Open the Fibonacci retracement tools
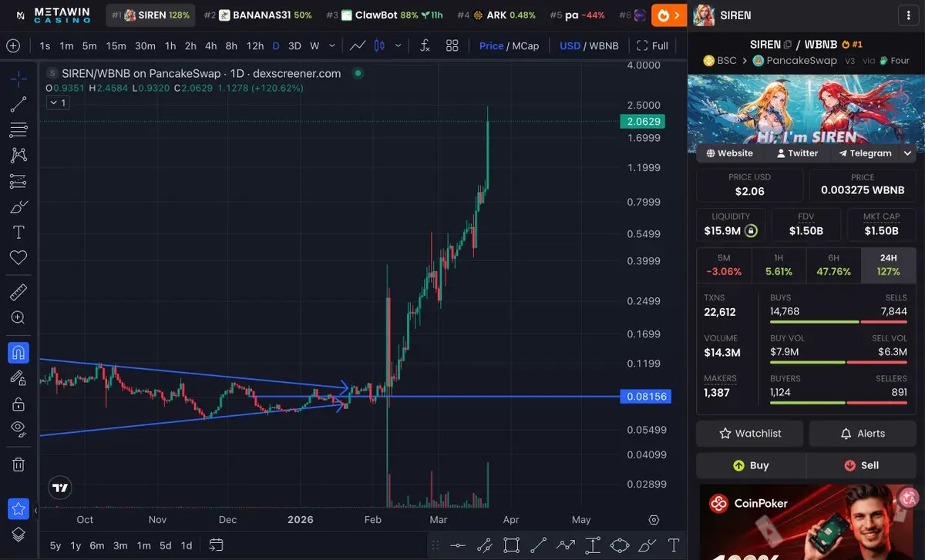Viewport: 925px width, 560px height. tap(18, 129)
